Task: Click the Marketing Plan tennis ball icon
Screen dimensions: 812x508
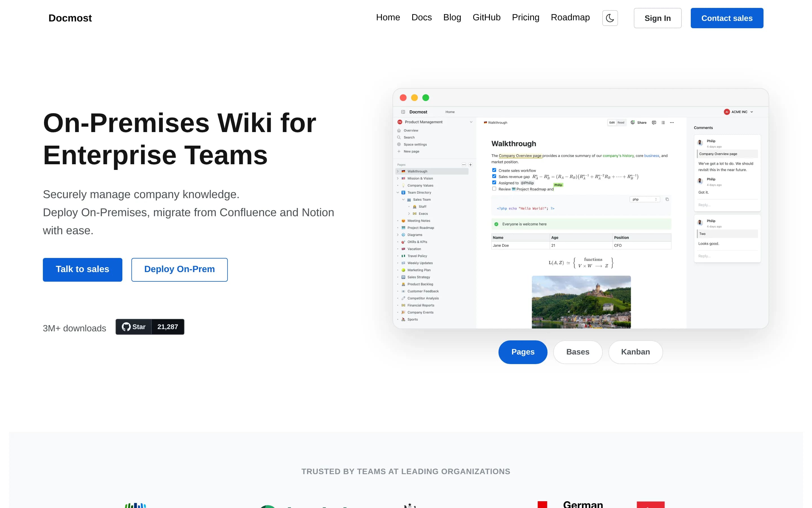Action: point(403,270)
